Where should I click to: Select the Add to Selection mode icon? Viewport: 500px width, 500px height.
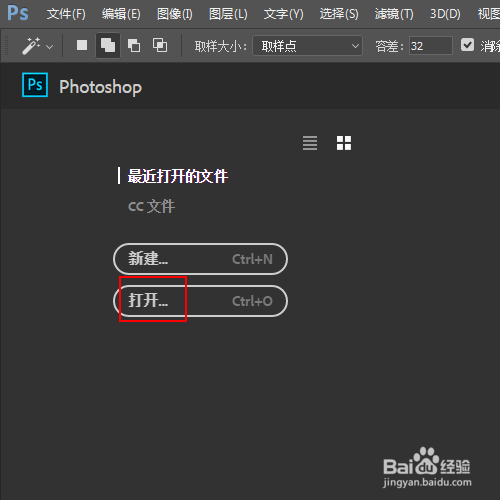[108, 45]
